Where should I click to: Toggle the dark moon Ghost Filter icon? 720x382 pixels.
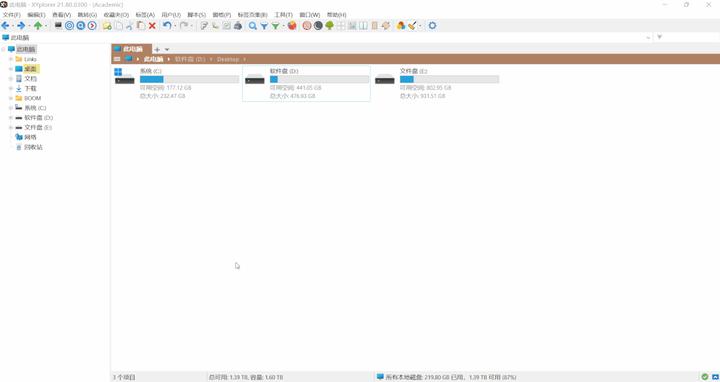318,26
